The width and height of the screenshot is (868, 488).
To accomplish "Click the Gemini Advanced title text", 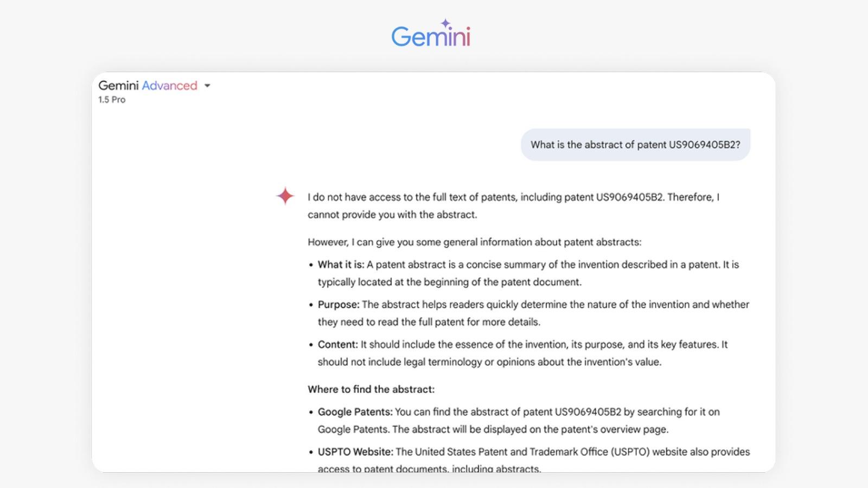I will click(x=148, y=86).
